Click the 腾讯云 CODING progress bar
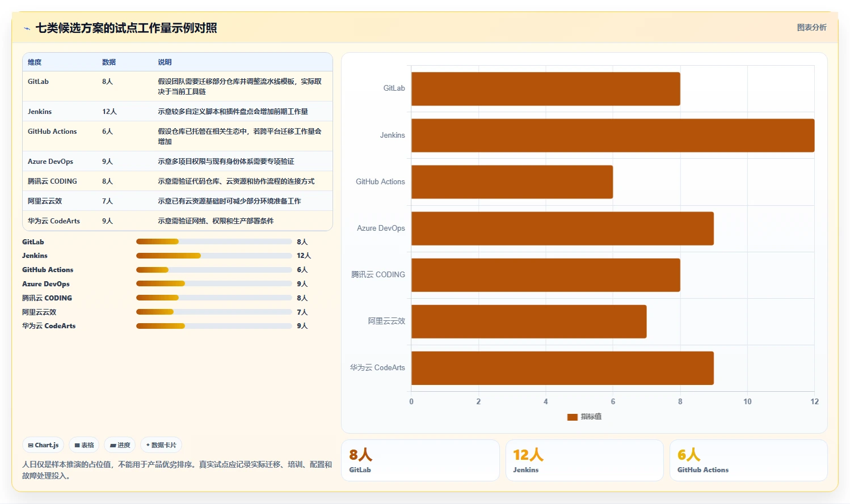850x504 pixels. tap(214, 298)
